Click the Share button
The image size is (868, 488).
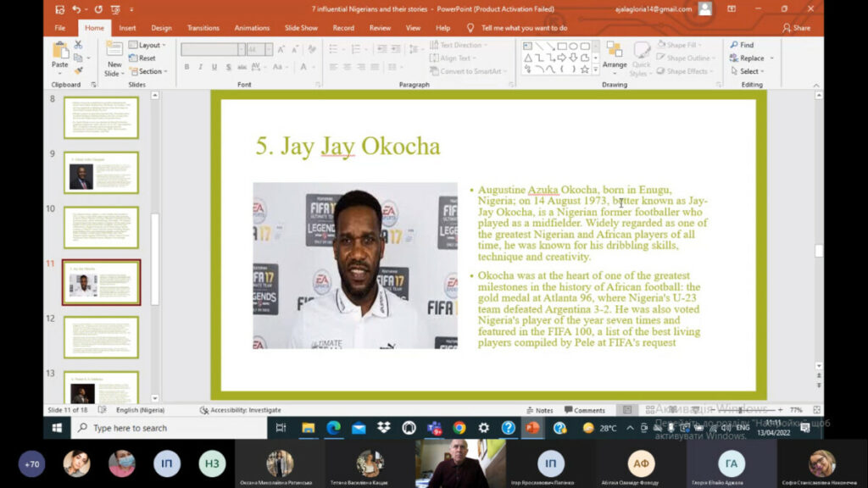coord(796,28)
